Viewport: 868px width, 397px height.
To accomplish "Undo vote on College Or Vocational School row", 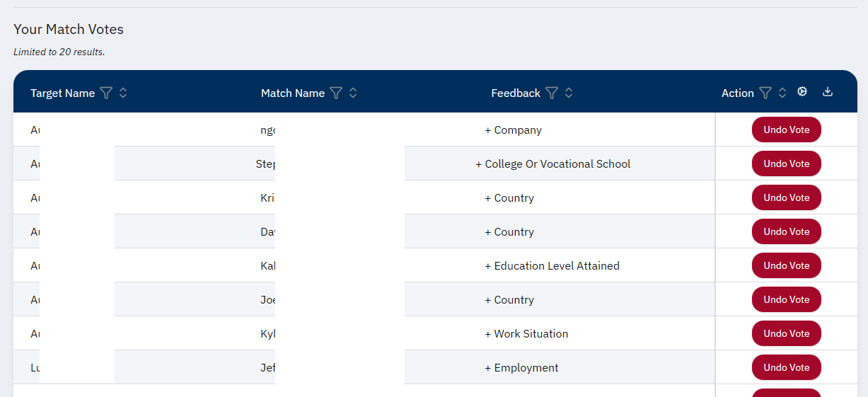I will (786, 163).
